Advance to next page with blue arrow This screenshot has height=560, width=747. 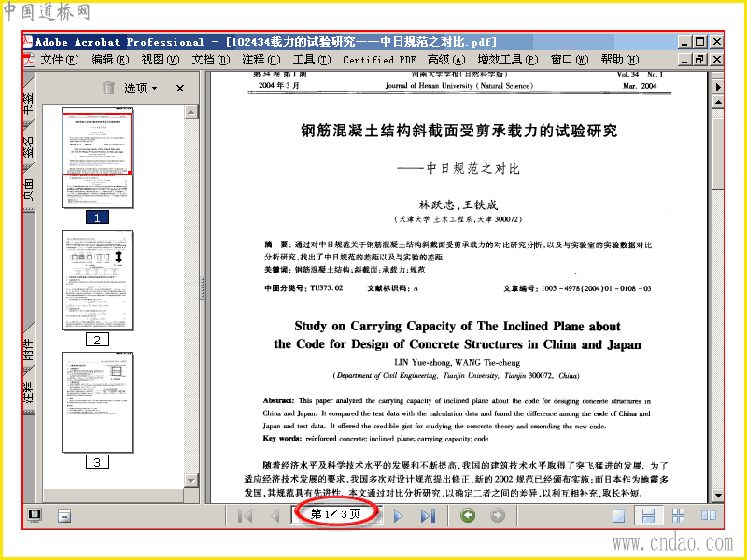(x=398, y=515)
